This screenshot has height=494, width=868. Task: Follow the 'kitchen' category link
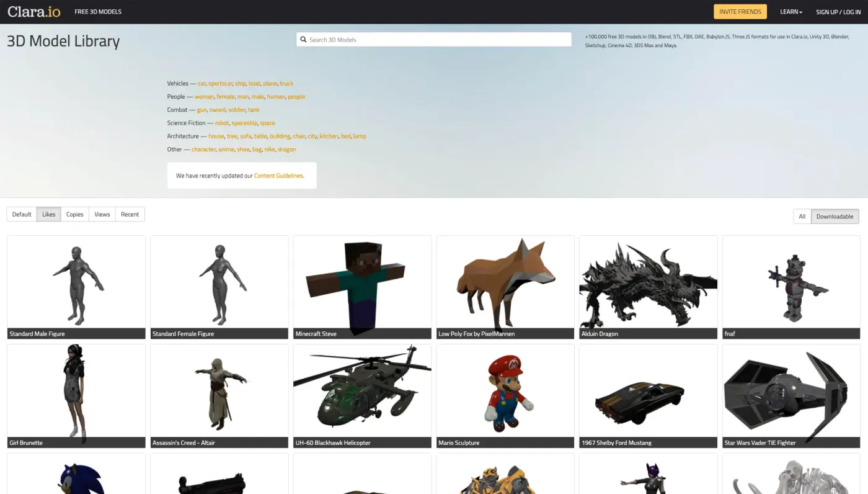329,136
